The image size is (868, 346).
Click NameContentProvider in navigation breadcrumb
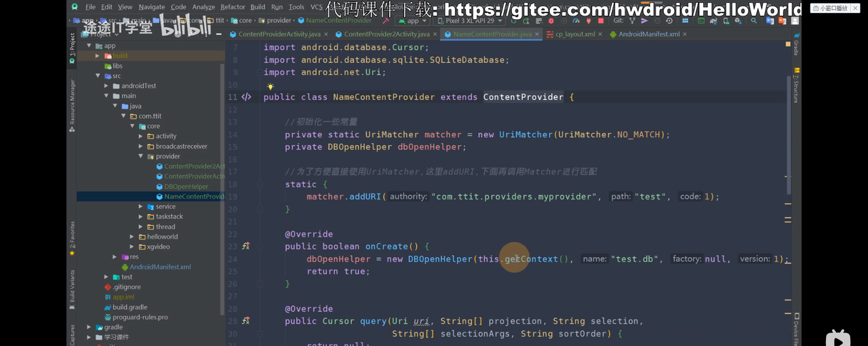(334, 20)
